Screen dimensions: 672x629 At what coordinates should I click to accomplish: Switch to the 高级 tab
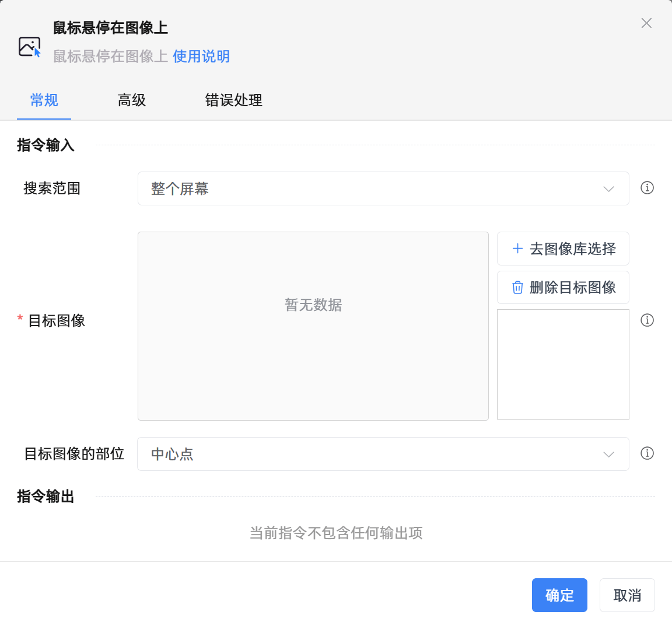[131, 100]
